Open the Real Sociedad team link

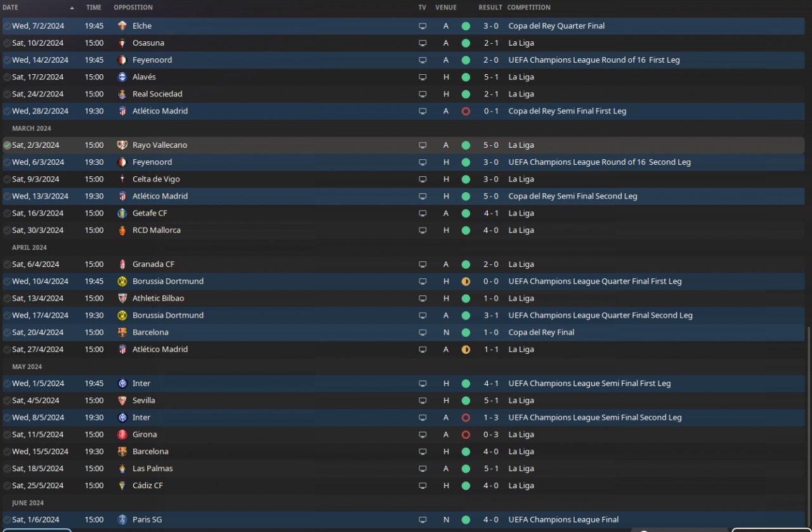click(x=157, y=94)
